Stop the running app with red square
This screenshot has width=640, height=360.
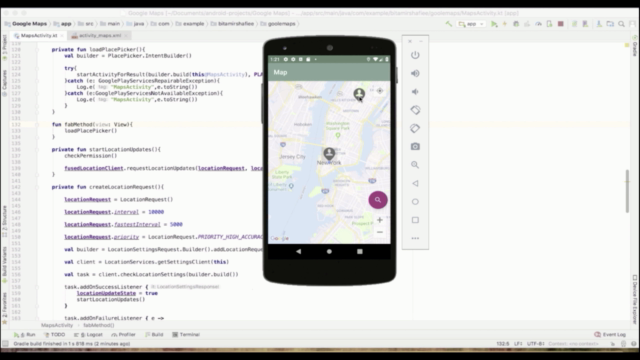(x=561, y=24)
